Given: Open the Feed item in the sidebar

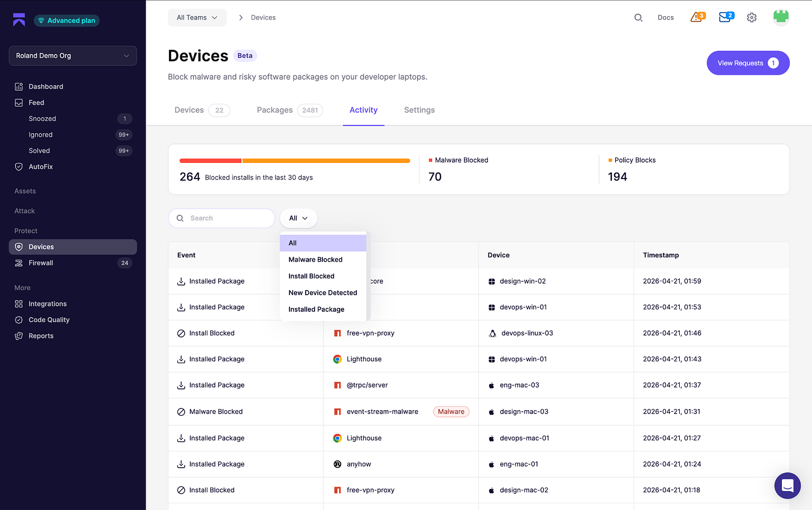Looking at the screenshot, I should coord(35,102).
